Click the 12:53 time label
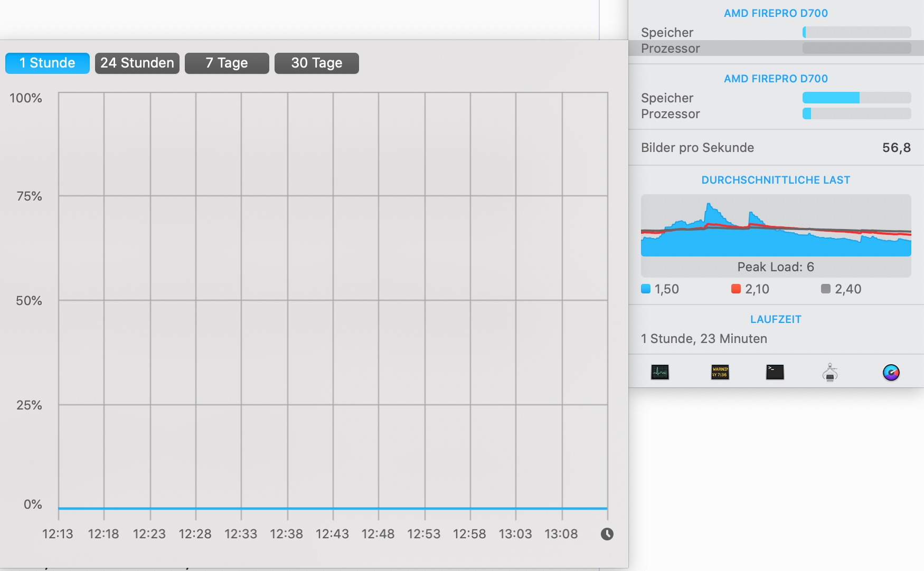The height and width of the screenshot is (571, 924). point(424,534)
